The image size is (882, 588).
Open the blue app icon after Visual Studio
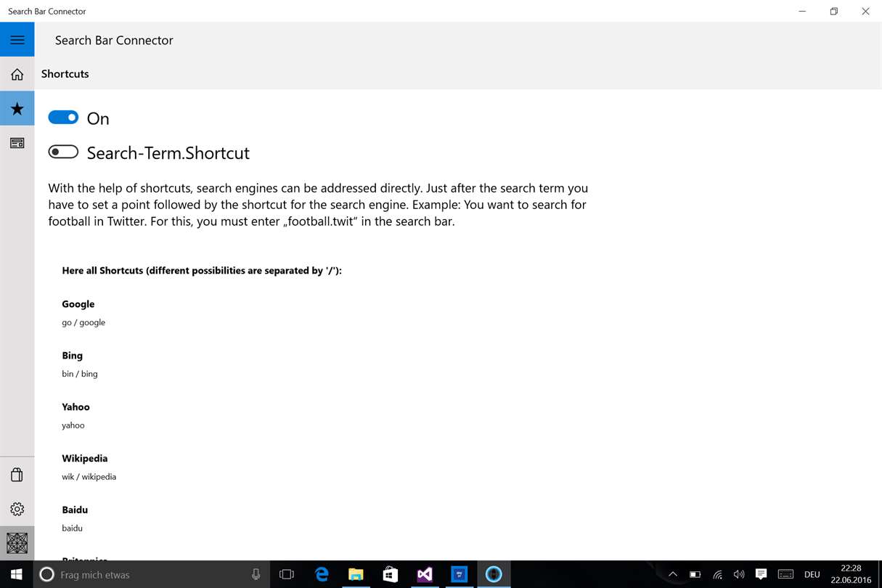tap(459, 574)
